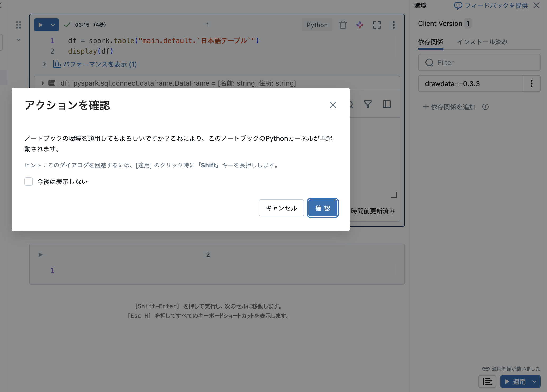
Task: Open the kebab menu for drawdata==0.3.3
Action: pyautogui.click(x=532, y=83)
